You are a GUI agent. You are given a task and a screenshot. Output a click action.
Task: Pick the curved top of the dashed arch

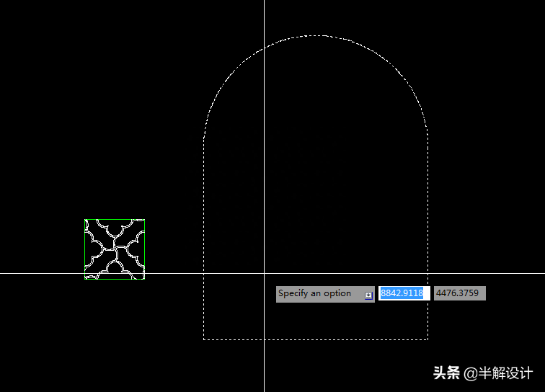pos(316,35)
